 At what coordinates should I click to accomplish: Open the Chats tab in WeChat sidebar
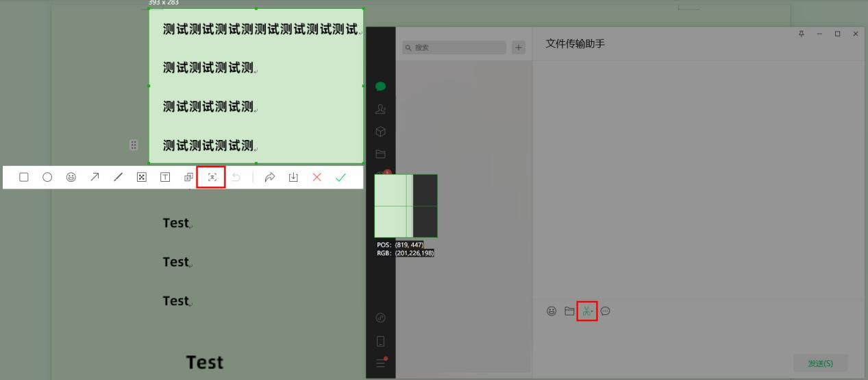381,86
